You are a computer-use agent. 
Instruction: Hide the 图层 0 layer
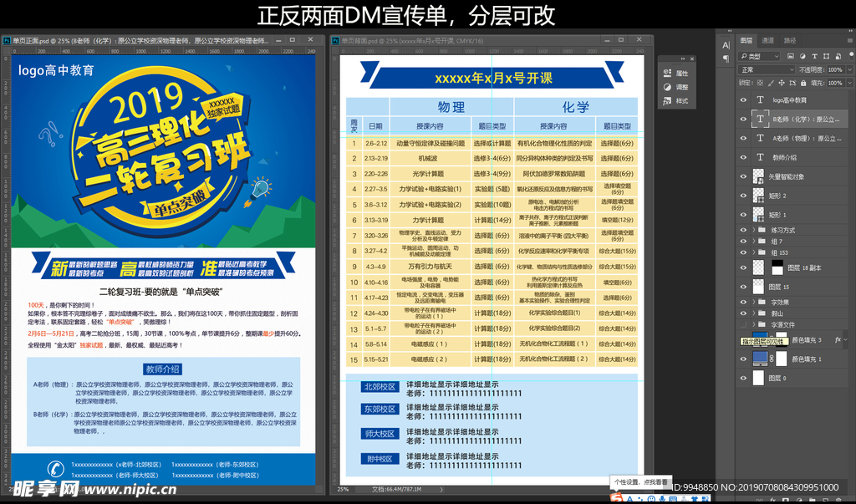[x=743, y=378]
